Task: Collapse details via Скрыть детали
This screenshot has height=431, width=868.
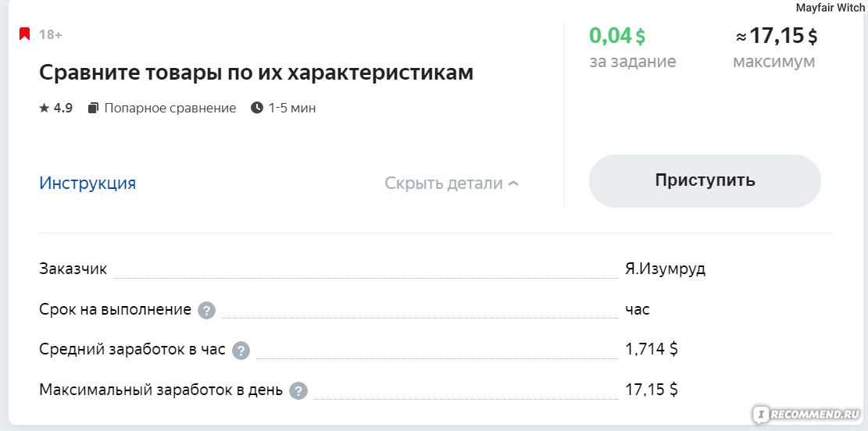Action: pyautogui.click(x=452, y=183)
